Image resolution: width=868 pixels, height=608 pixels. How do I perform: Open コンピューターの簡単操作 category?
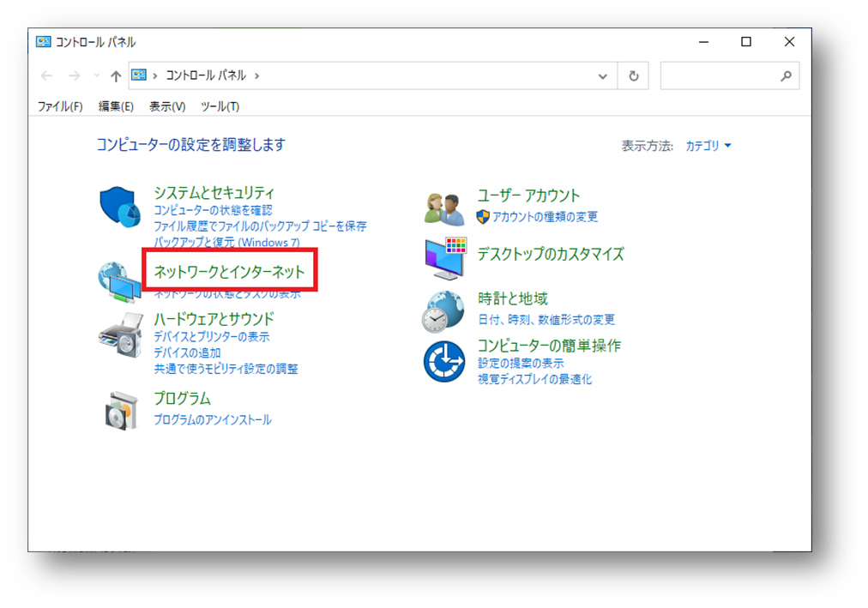coord(549,346)
